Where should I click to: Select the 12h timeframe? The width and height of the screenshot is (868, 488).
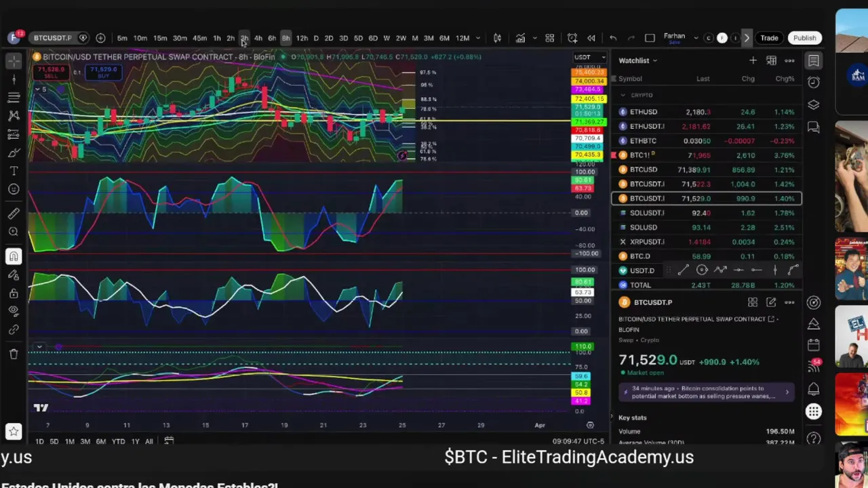tap(302, 38)
